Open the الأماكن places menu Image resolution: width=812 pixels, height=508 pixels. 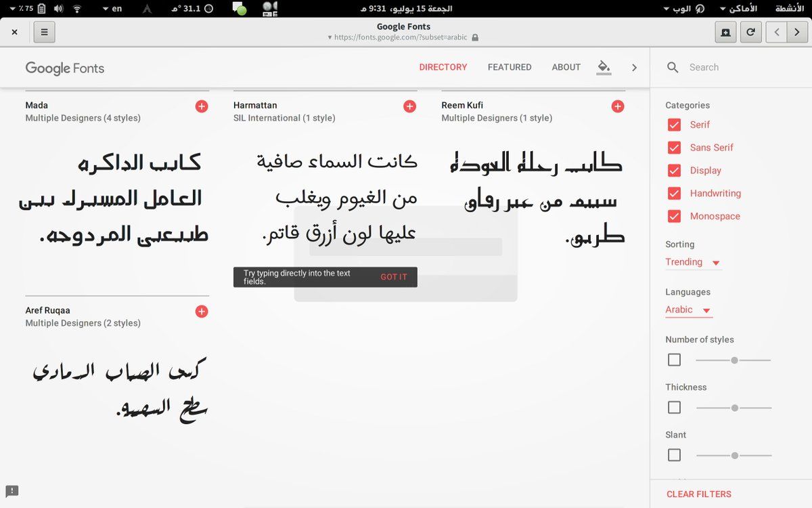pyautogui.click(x=738, y=9)
